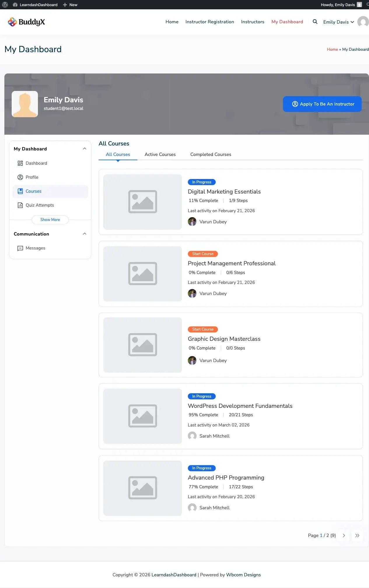Click In Progress badge on WordPress Development

point(202,396)
